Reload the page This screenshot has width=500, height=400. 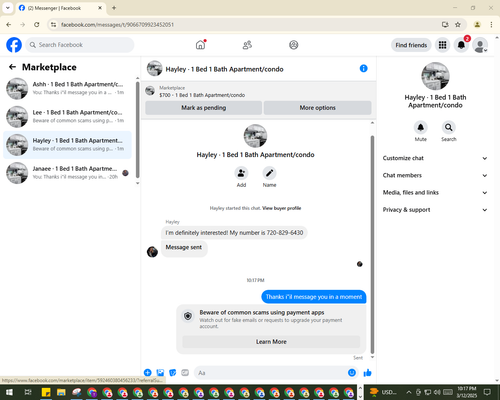37,25
